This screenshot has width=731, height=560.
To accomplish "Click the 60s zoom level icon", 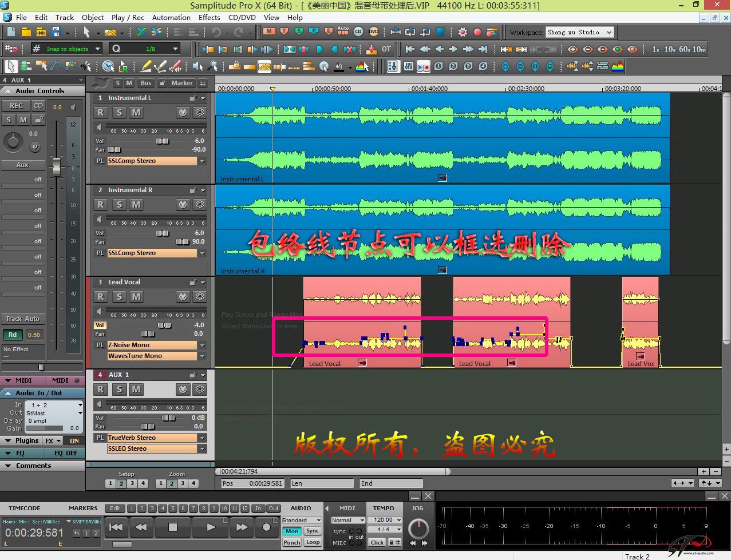I will coord(684,49).
